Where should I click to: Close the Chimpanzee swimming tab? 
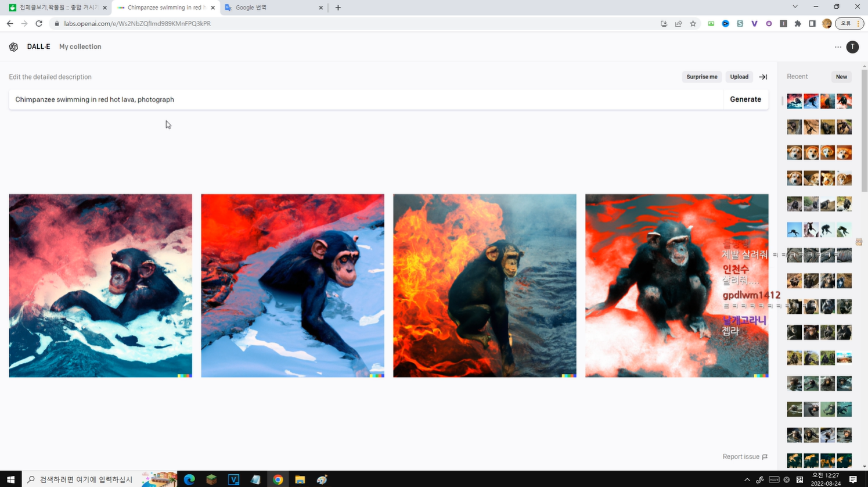213,8
